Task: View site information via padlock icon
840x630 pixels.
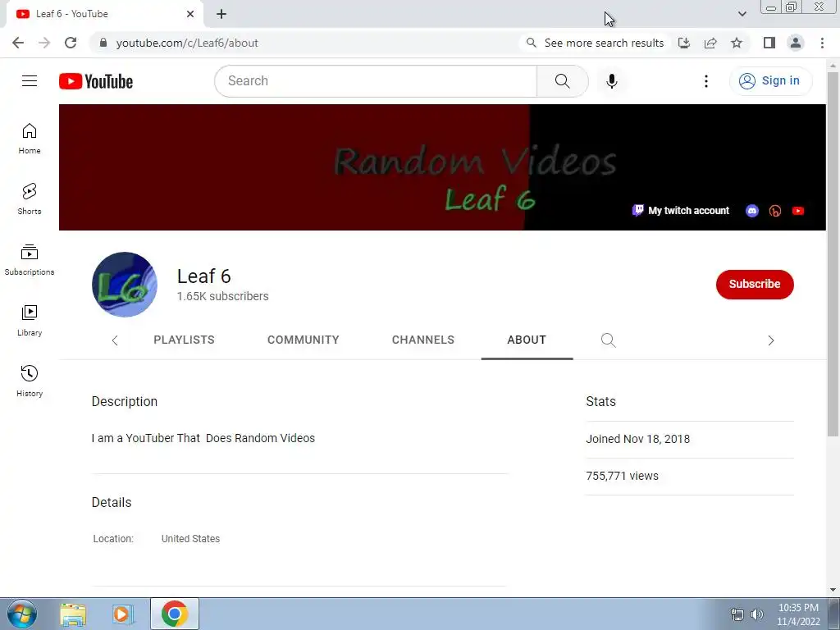Action: pyautogui.click(x=103, y=43)
